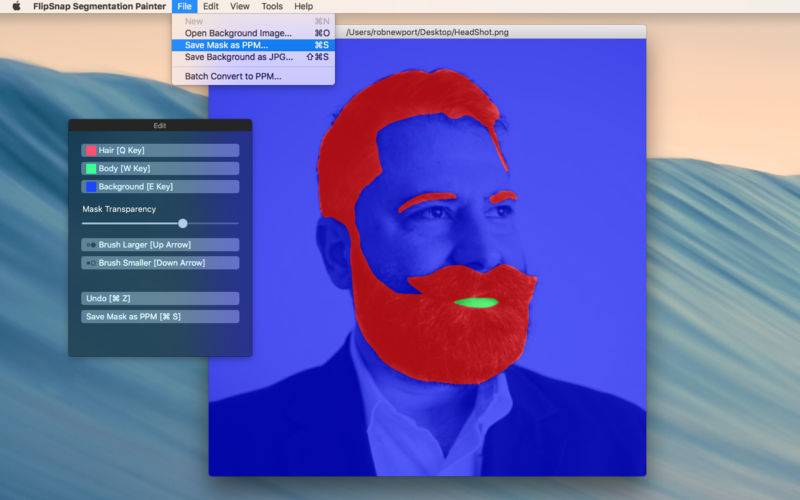
Task: Click Undo [⌘ Z] button
Action: [x=160, y=298]
